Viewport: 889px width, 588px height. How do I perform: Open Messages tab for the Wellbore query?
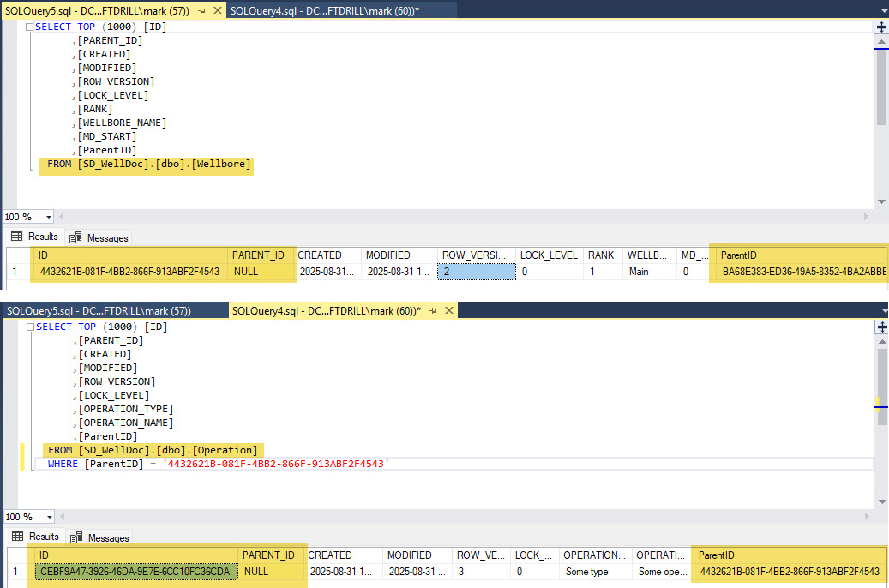pyautogui.click(x=99, y=238)
